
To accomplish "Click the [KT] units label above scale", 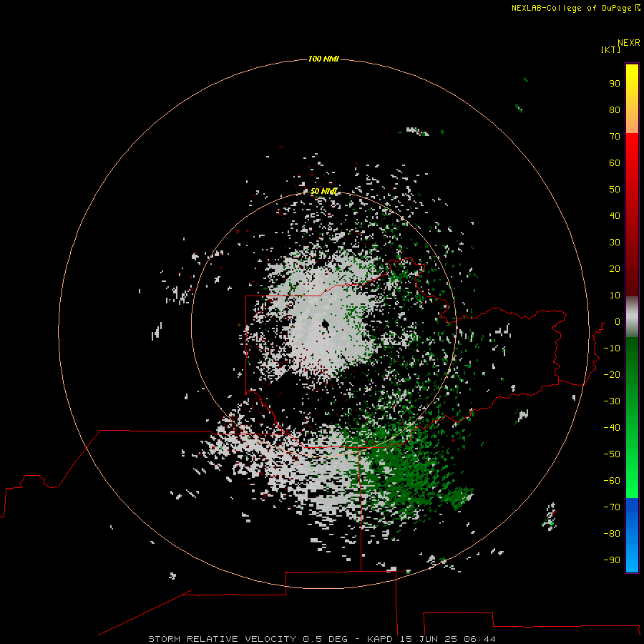I will pos(611,49).
